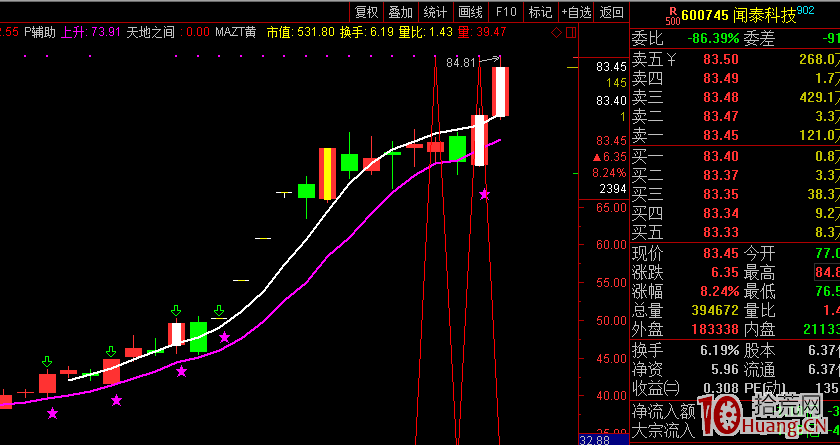The width and height of the screenshot is (840, 445).
Task: Open the 标记 mark option
Action: tap(540, 12)
